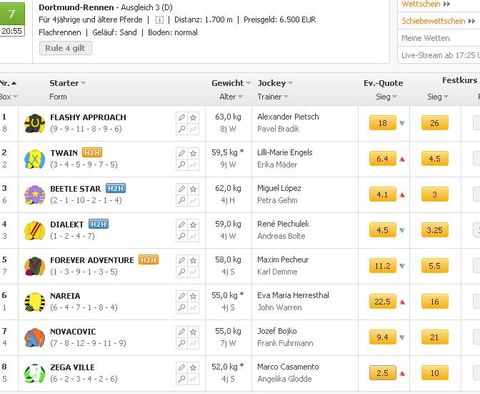Click the orange H2H badge for Forever Adventure

pyautogui.click(x=149, y=260)
